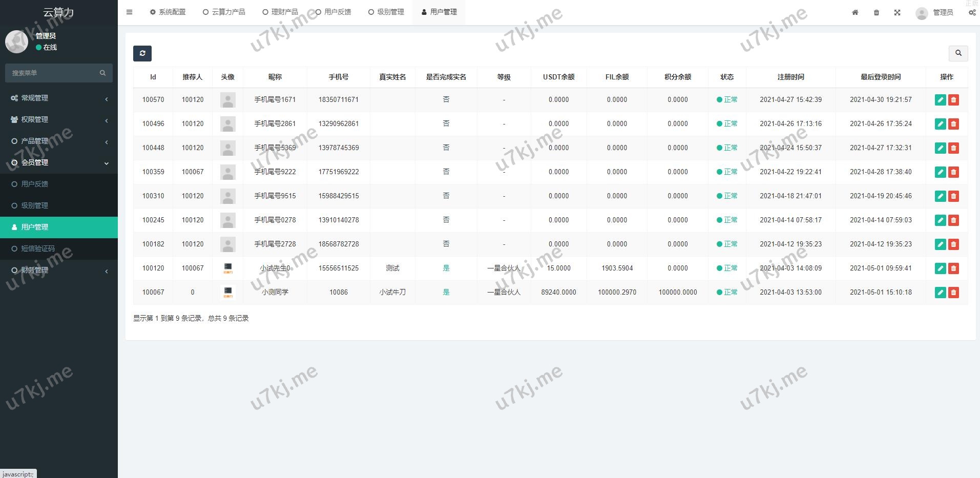Image resolution: width=980 pixels, height=478 pixels.
Task: Open 短信验证码 in the sidebar
Action: coord(38,248)
